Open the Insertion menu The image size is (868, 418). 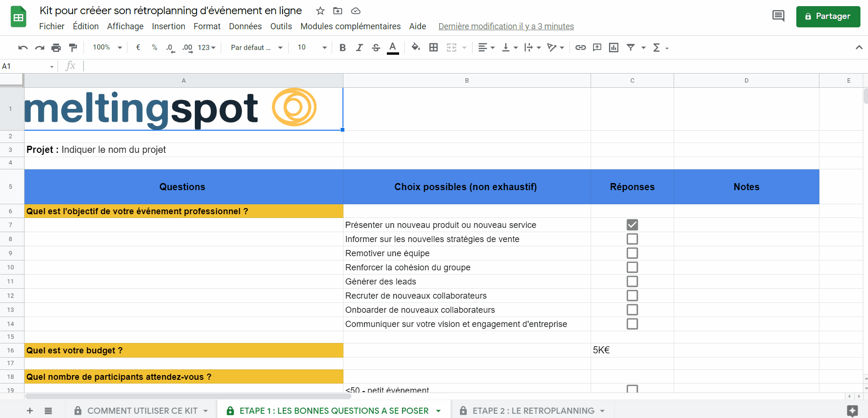tap(168, 26)
